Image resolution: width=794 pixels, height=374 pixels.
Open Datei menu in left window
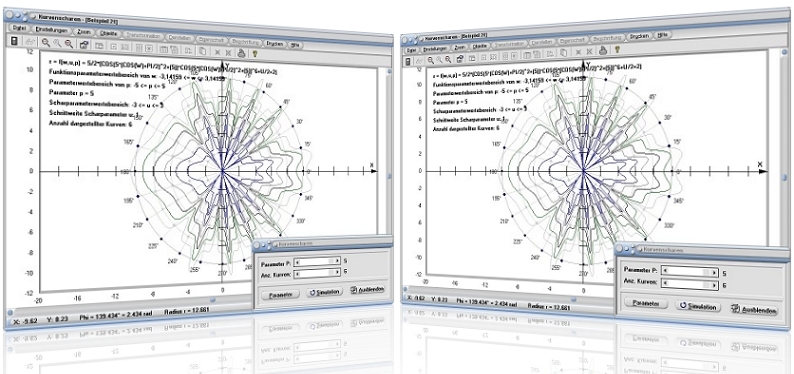click(20, 28)
